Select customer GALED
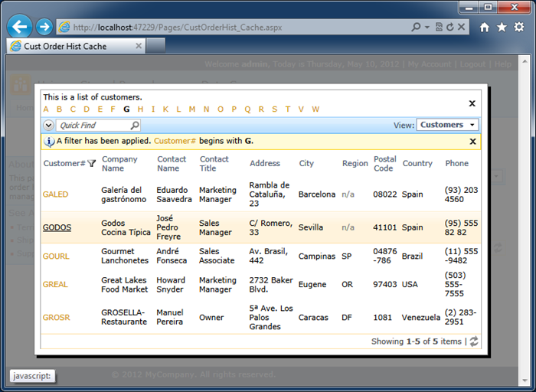The image size is (536, 392). 55,194
